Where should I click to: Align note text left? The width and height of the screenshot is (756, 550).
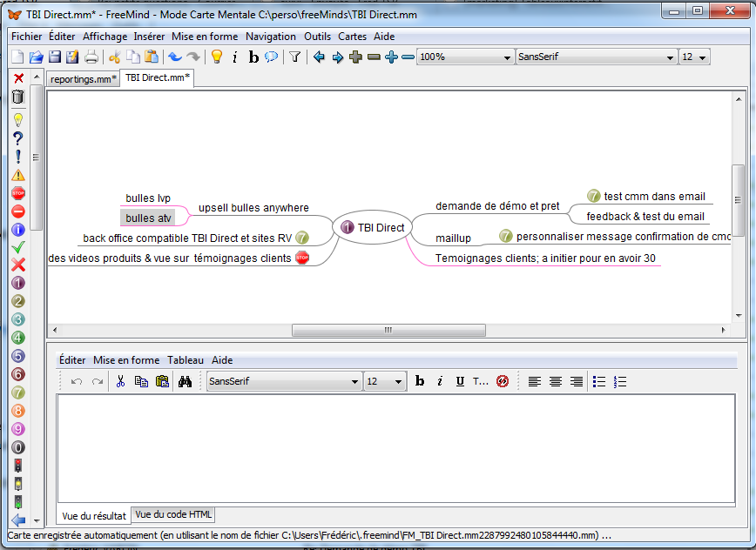coord(534,381)
